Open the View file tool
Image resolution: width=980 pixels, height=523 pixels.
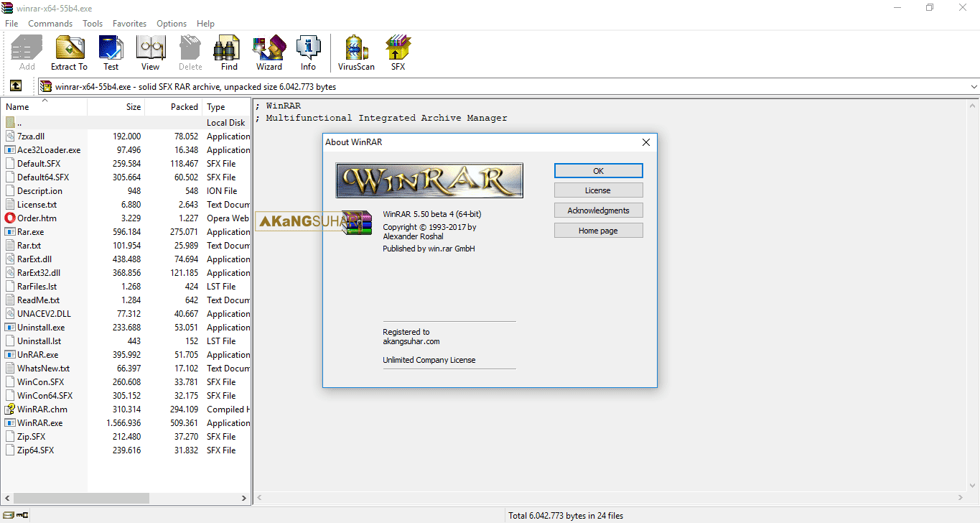click(151, 52)
